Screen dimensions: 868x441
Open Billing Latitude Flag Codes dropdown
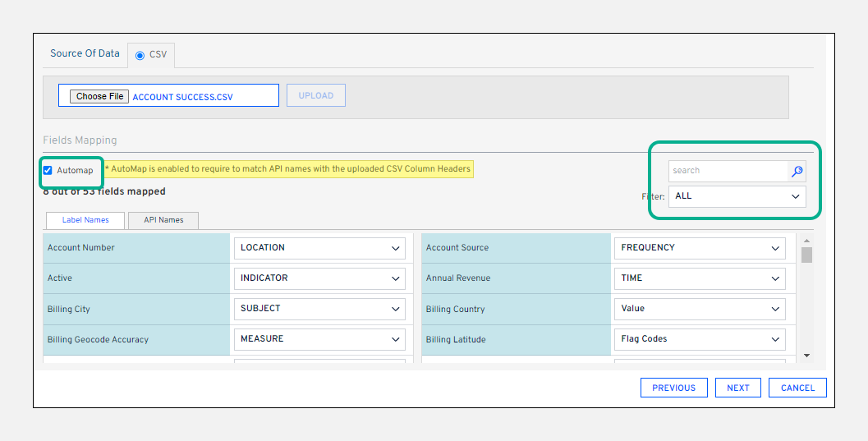point(700,339)
